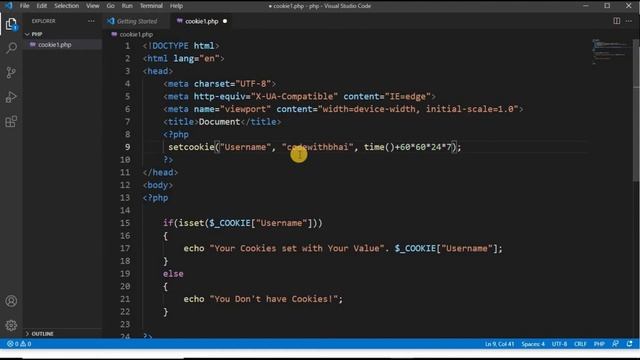
Task: Click the warnings count in status bar
Action: (26, 344)
